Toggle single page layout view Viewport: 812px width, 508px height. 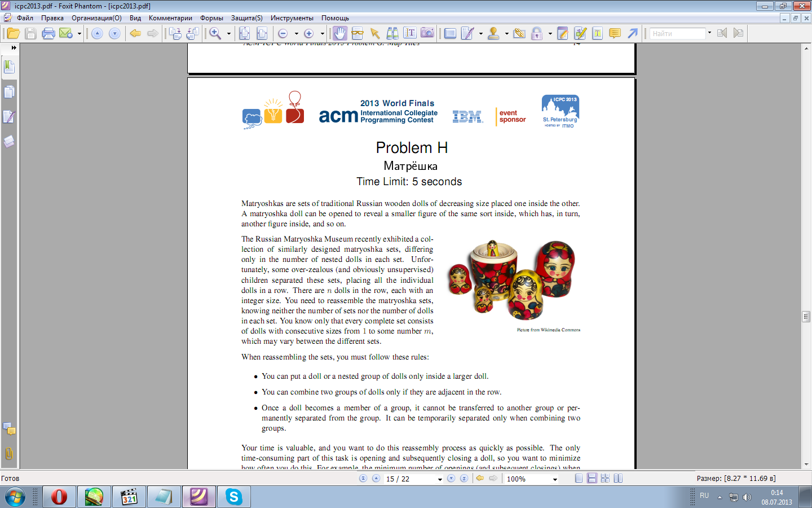point(579,478)
